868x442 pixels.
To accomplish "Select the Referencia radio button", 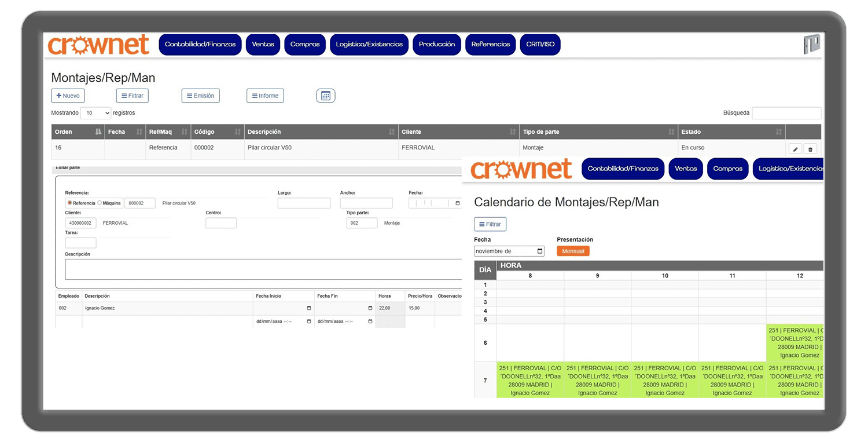I will (x=69, y=203).
